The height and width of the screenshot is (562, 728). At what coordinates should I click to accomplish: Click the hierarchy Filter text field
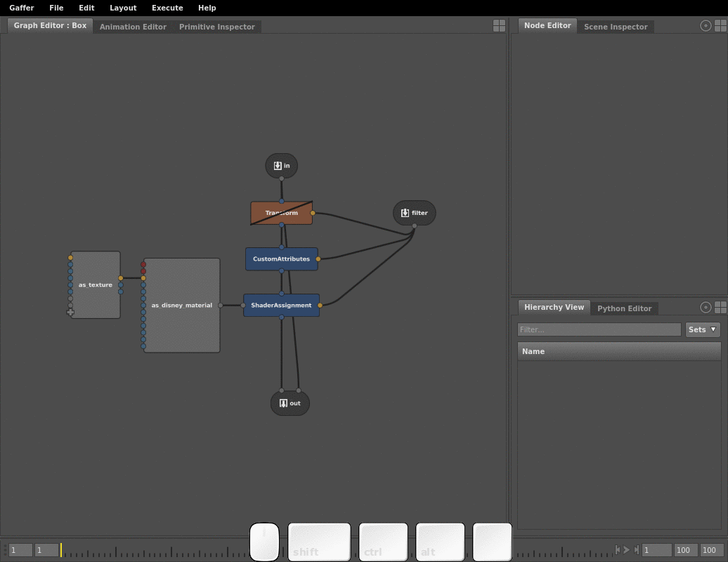pyautogui.click(x=599, y=329)
